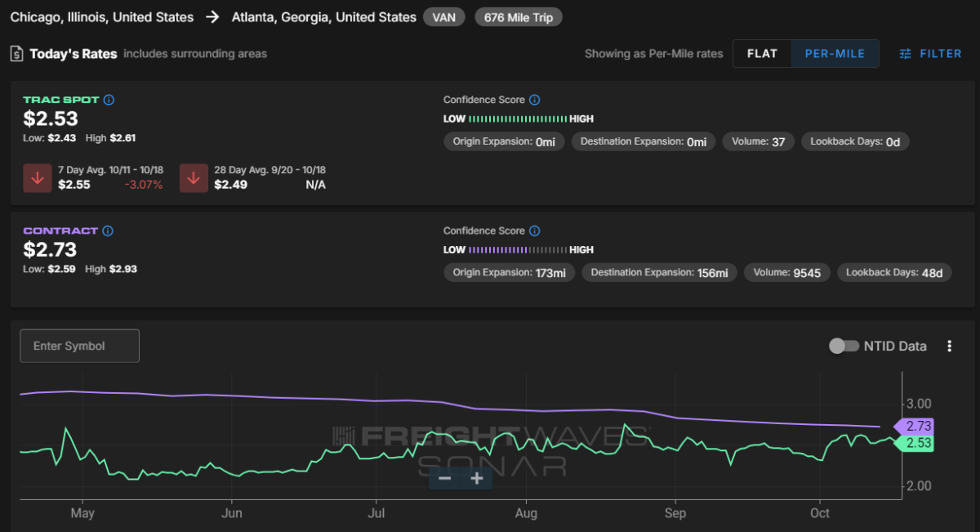Zoom out the chart with minus button
Screen dimensions: 980x532
pyautogui.click(x=445, y=478)
